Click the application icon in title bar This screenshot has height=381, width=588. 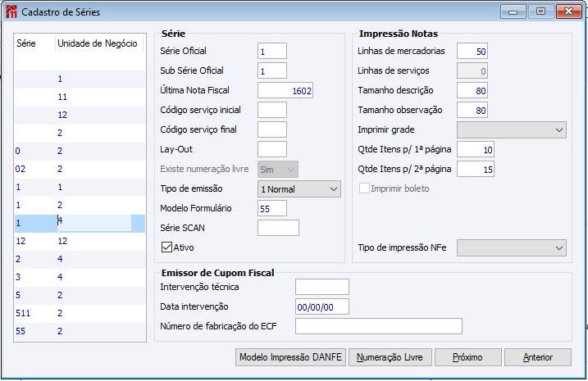(11, 12)
